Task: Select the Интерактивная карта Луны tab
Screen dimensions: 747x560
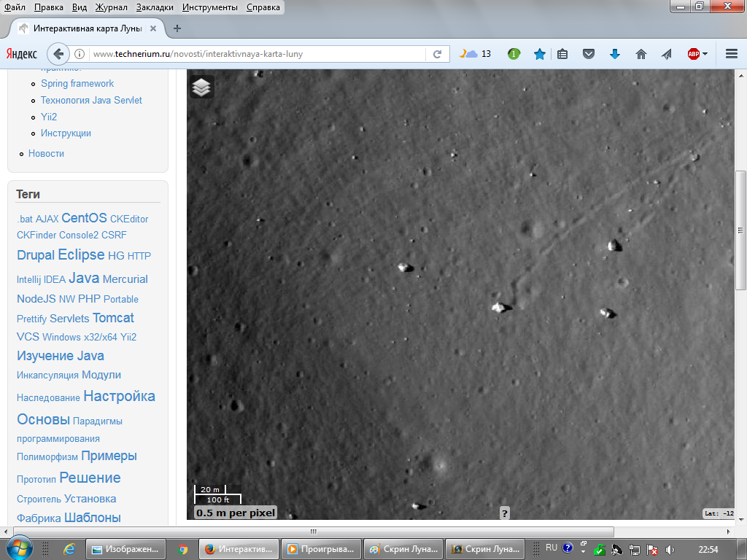Action: (88, 28)
